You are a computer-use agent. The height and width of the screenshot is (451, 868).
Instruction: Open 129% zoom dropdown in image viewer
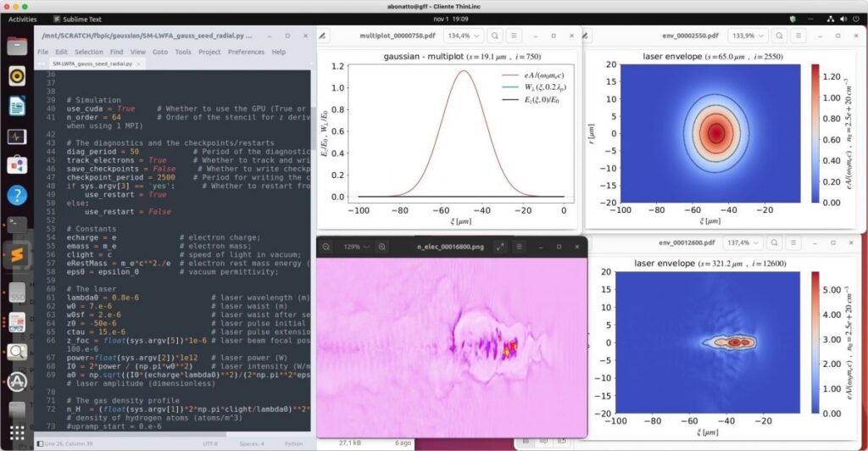click(x=357, y=247)
